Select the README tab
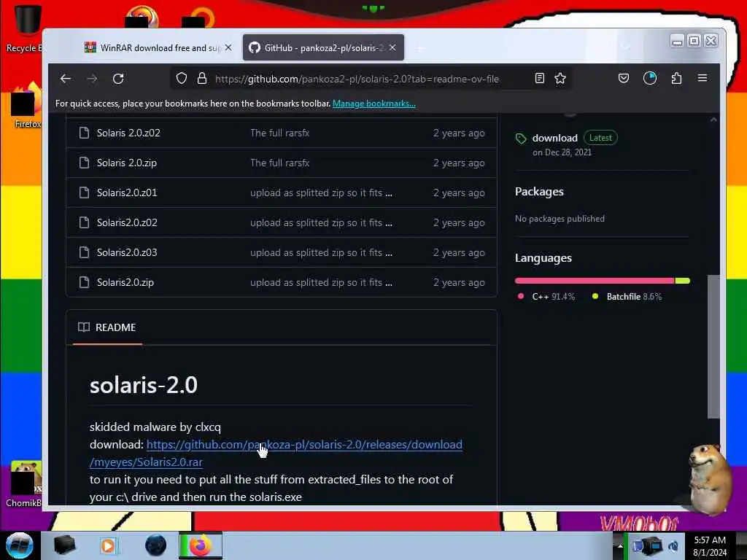This screenshot has width=747, height=560. [x=107, y=327]
